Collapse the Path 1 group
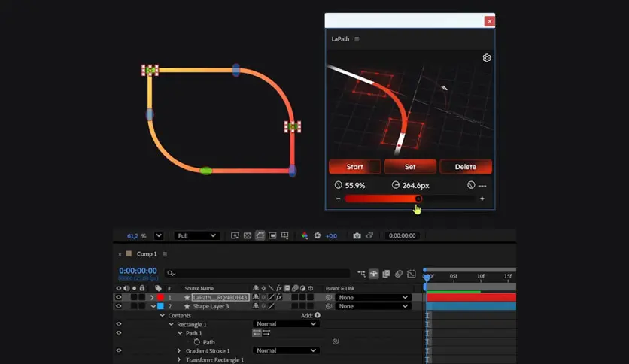The width and height of the screenshot is (629, 364). point(180,333)
